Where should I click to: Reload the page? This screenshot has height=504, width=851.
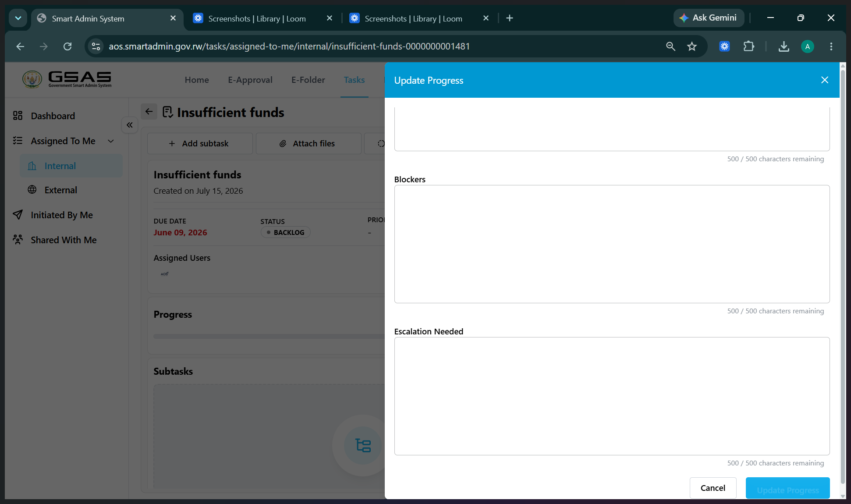pos(67,46)
